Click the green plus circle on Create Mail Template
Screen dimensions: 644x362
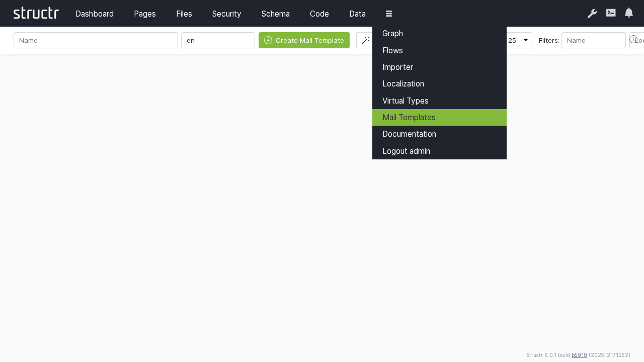point(267,40)
